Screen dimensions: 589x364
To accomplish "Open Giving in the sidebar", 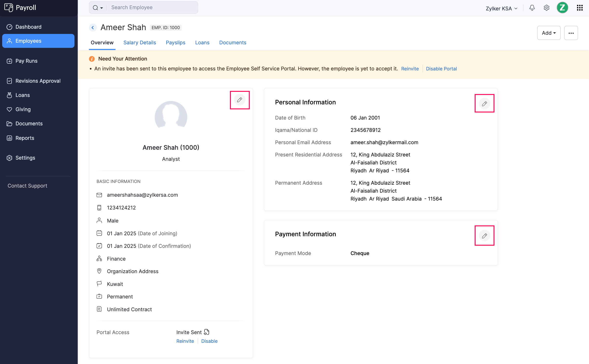I will tap(38, 109).
